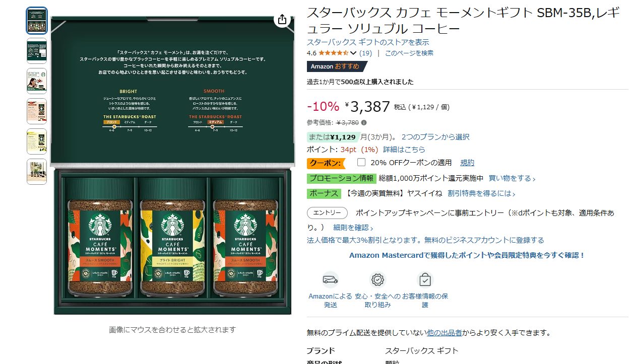Select the second product thumbnail

pos(37,51)
